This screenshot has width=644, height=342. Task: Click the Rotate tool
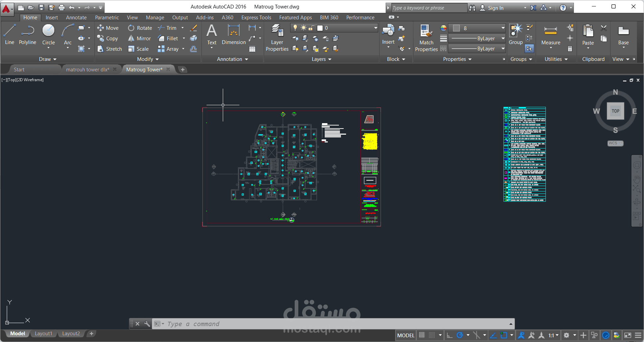click(140, 28)
